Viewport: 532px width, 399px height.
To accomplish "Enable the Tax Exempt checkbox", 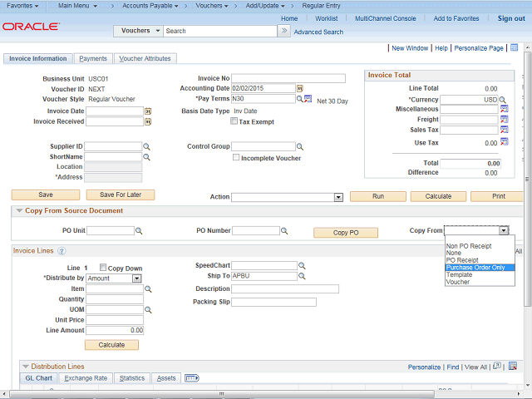I will pos(234,121).
